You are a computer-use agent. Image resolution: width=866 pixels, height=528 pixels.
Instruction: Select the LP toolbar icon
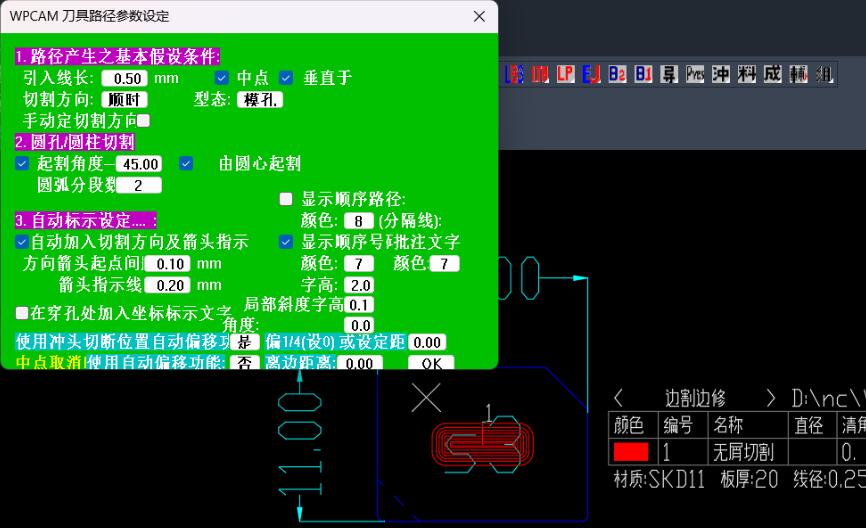[566, 74]
